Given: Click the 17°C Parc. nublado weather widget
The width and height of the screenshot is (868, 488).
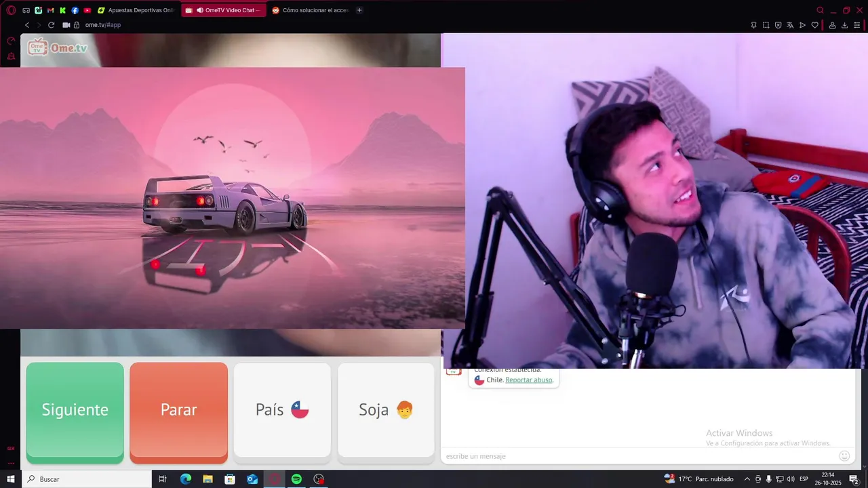Looking at the screenshot, I should coord(699,479).
